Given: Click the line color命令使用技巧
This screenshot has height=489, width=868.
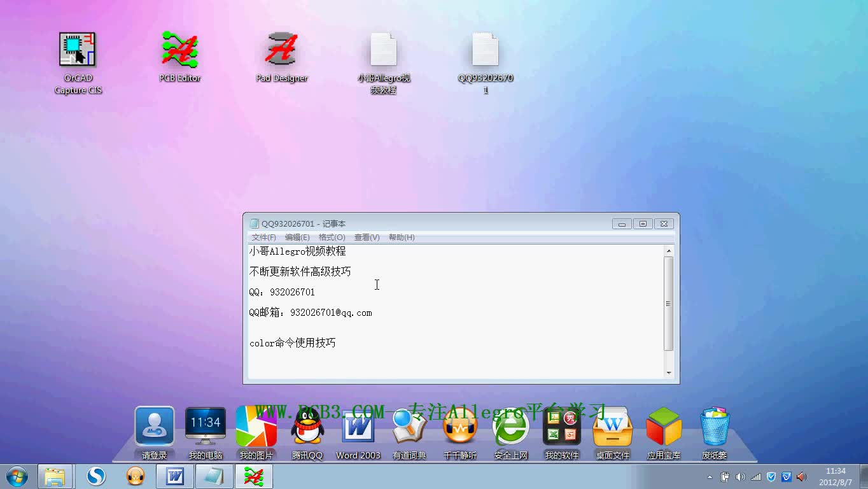Looking at the screenshot, I should (292, 343).
